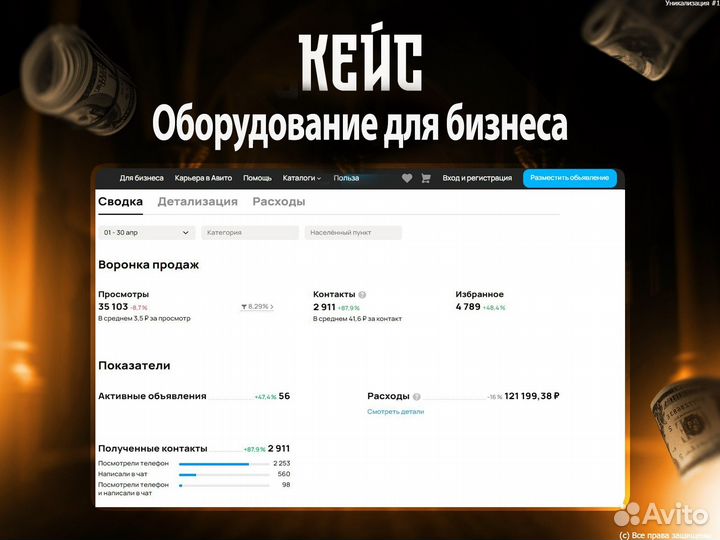Switch to the Сводка tab
The width and height of the screenshot is (720, 540).
120,202
